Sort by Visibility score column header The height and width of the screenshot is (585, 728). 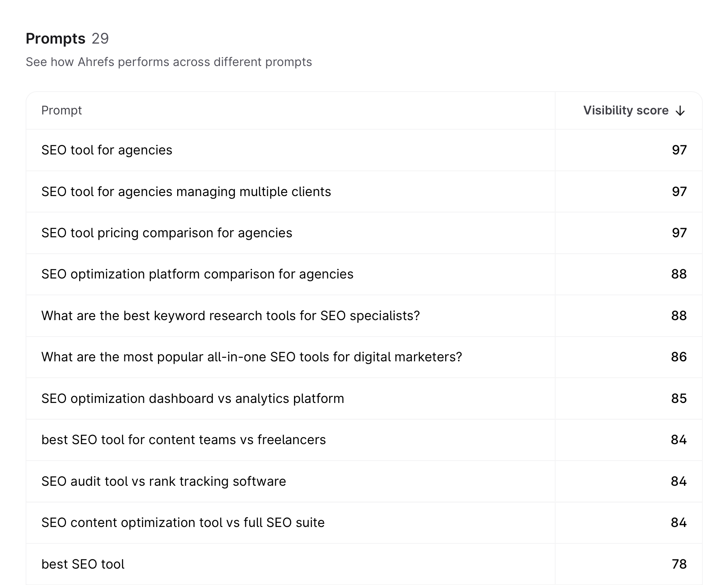(x=626, y=110)
